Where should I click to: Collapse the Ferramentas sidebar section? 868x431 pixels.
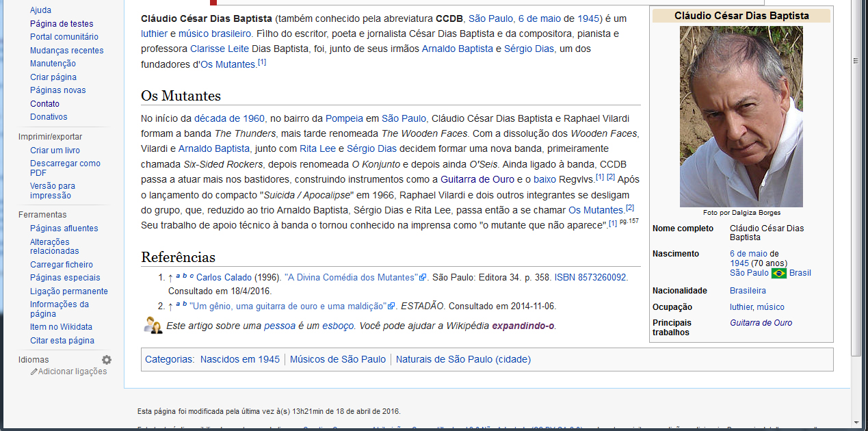pos(42,215)
